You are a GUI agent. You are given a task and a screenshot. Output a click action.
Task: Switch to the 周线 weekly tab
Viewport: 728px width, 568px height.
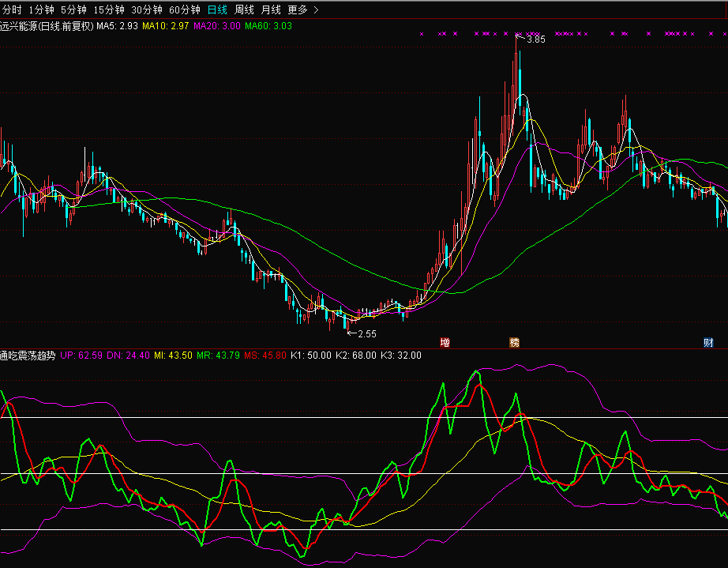(244, 9)
